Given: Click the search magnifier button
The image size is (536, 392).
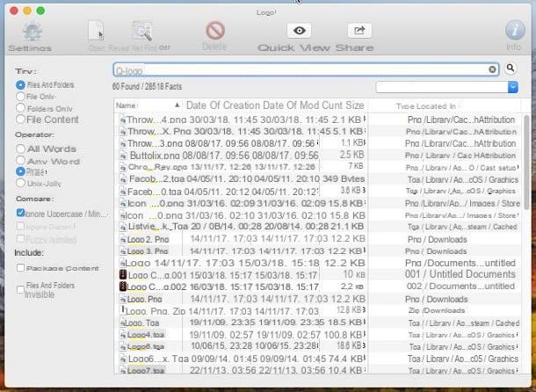Looking at the screenshot, I should click(x=511, y=69).
